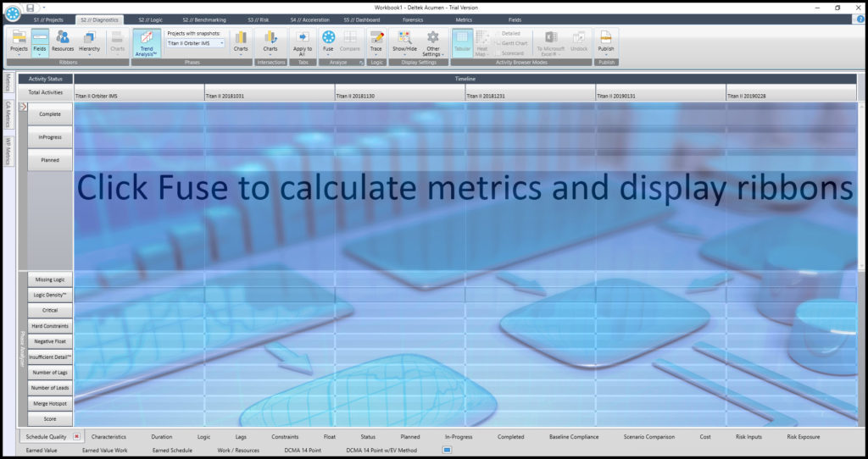Click the Apply to All icon
Screen dimensions: 868x459
(x=302, y=41)
